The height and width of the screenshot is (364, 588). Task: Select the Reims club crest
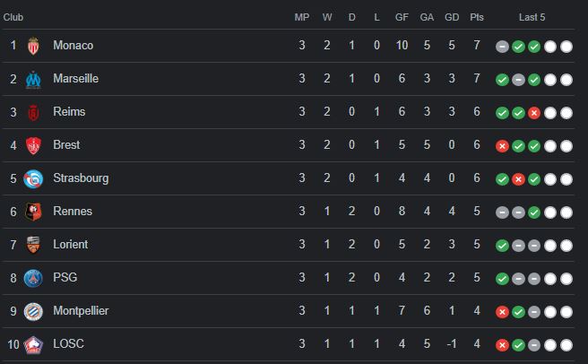[33, 113]
